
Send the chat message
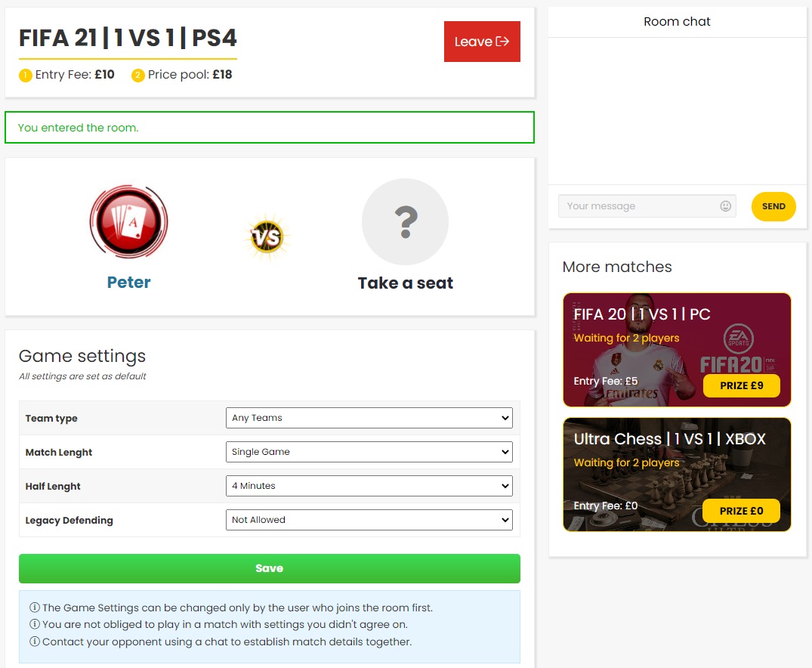point(773,206)
